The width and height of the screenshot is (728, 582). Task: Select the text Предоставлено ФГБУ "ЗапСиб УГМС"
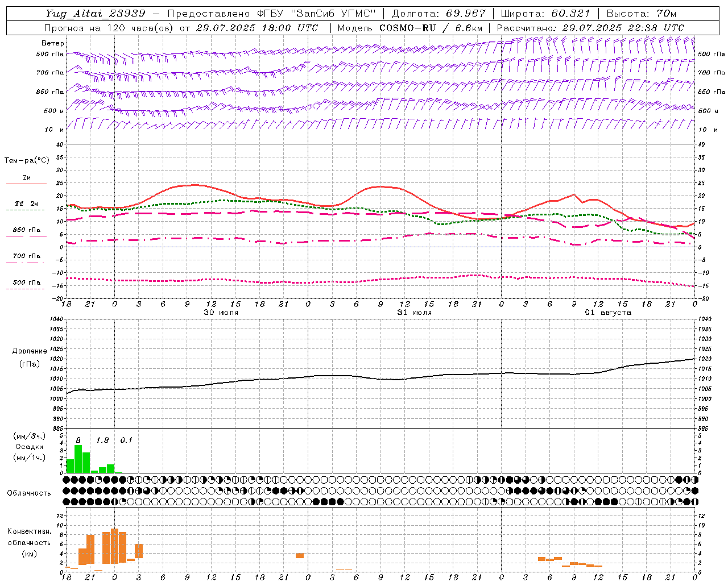272,14
